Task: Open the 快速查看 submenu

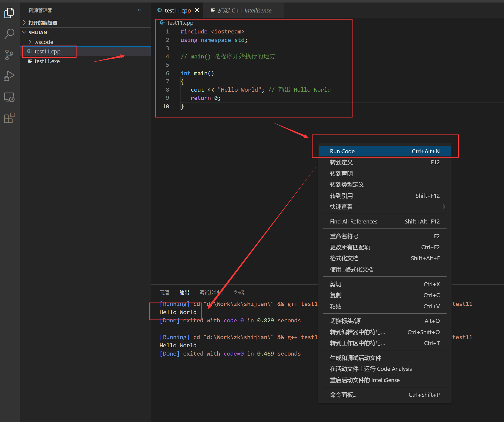Action: 341,207
